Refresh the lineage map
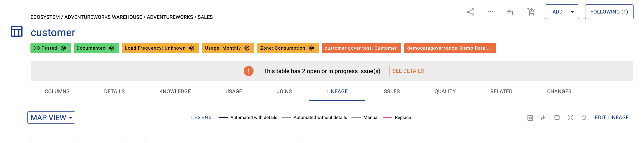The width and height of the screenshot is (644, 143). tap(584, 117)
